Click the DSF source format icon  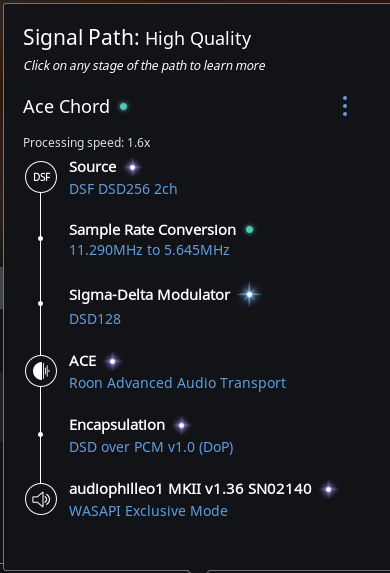[x=41, y=177]
